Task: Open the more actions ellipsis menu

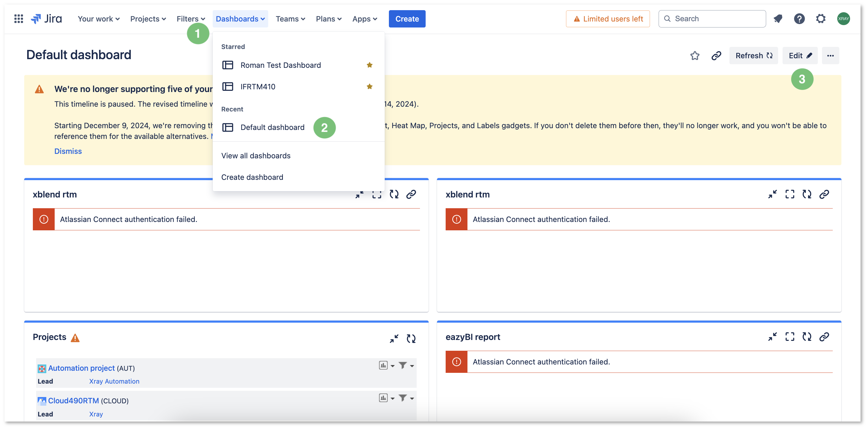Action: (830, 56)
